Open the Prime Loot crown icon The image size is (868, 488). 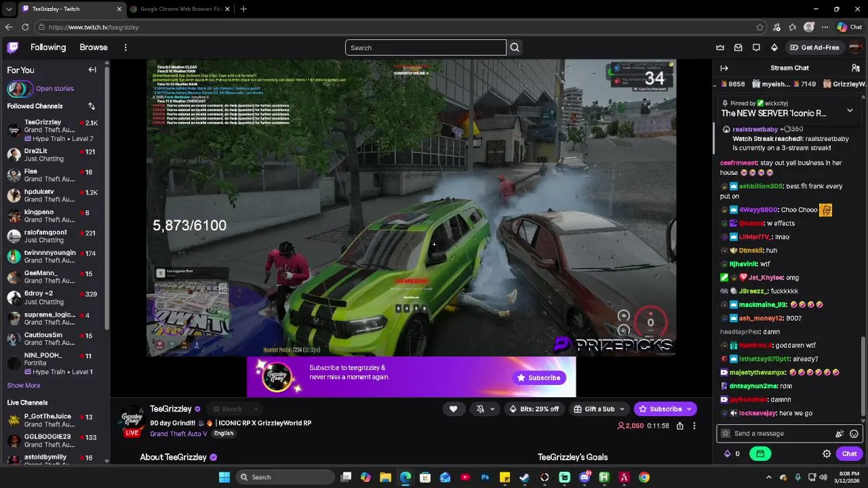point(720,47)
